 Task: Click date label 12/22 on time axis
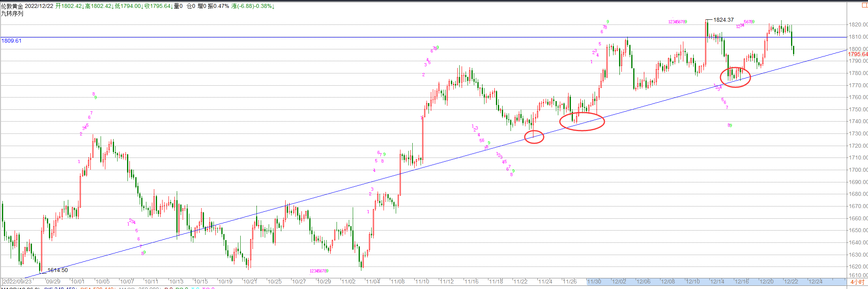(791, 281)
